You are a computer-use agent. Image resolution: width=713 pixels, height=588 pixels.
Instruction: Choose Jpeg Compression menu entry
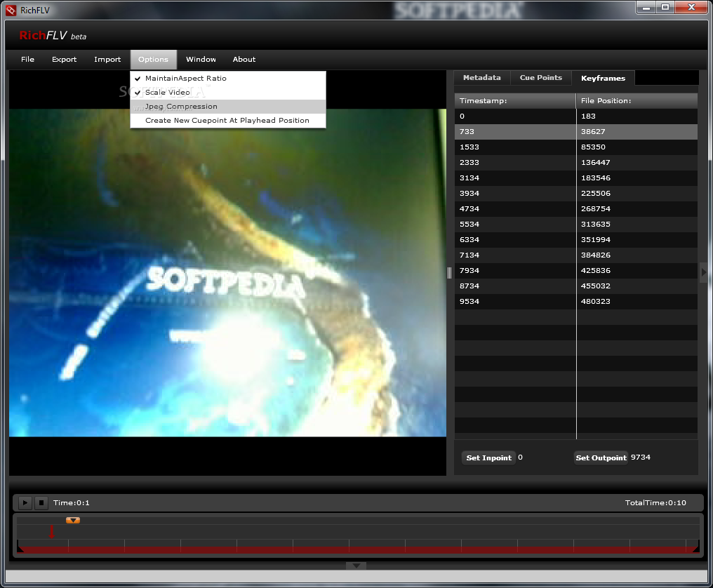coord(228,107)
